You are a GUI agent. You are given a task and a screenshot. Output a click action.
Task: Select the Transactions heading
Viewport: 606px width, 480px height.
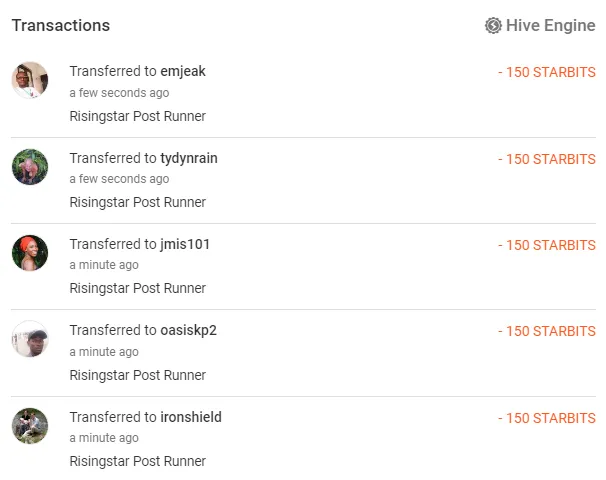(x=61, y=26)
